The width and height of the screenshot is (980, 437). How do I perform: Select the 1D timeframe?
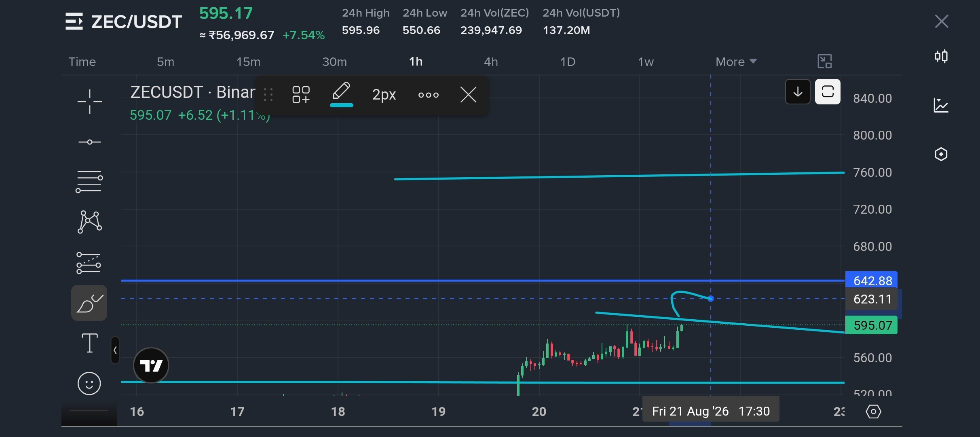pos(568,62)
